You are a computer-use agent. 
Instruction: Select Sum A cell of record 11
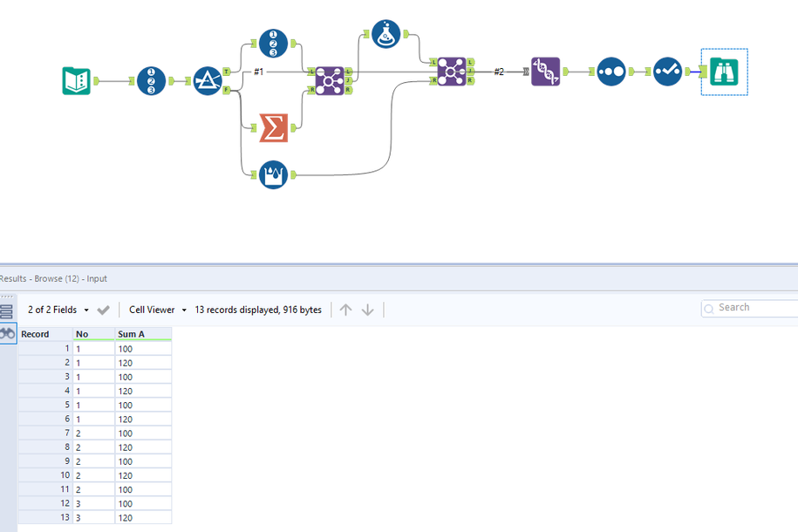pyautogui.click(x=144, y=490)
